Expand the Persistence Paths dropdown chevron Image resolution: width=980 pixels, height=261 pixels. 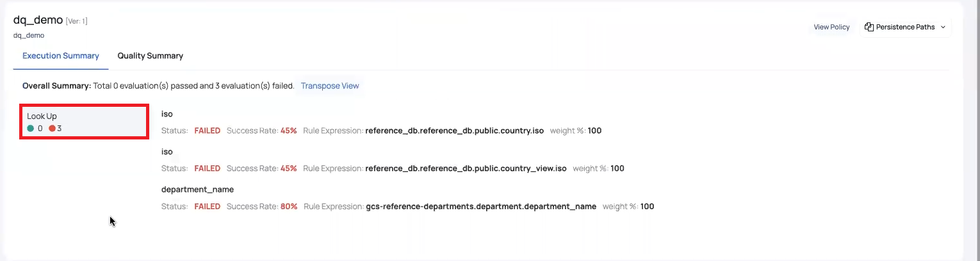point(943,28)
